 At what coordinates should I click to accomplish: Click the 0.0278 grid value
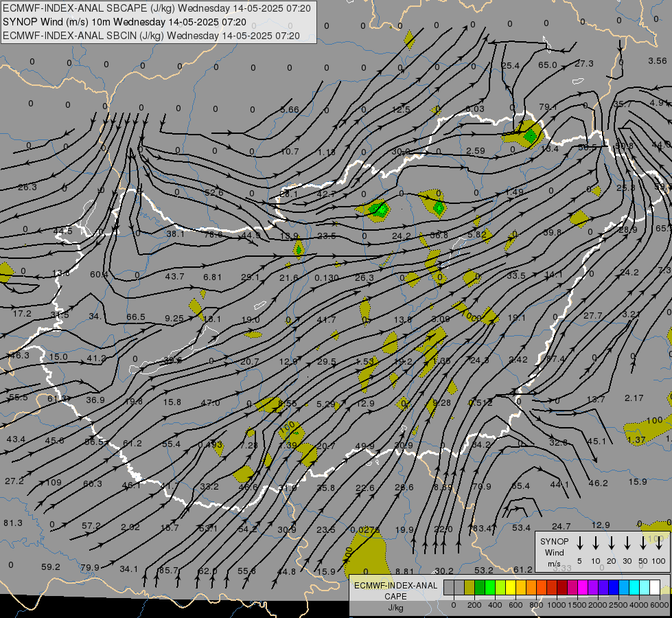tap(365, 530)
